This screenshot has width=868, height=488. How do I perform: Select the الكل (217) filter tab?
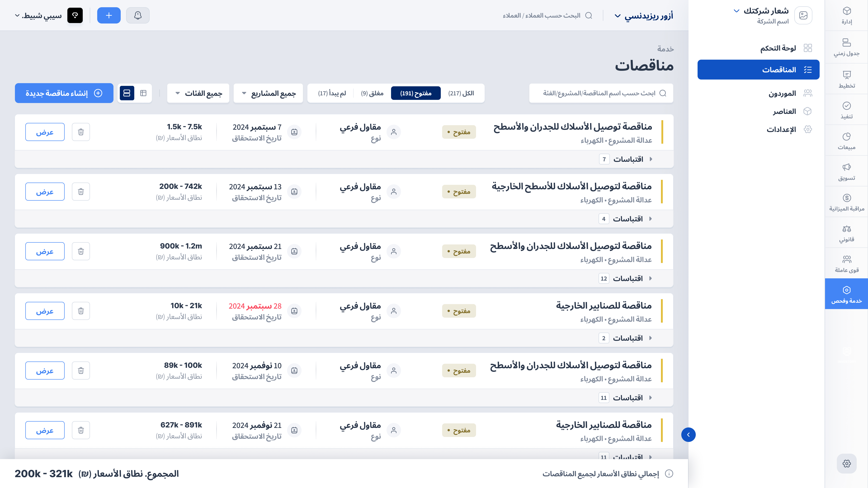tap(461, 93)
